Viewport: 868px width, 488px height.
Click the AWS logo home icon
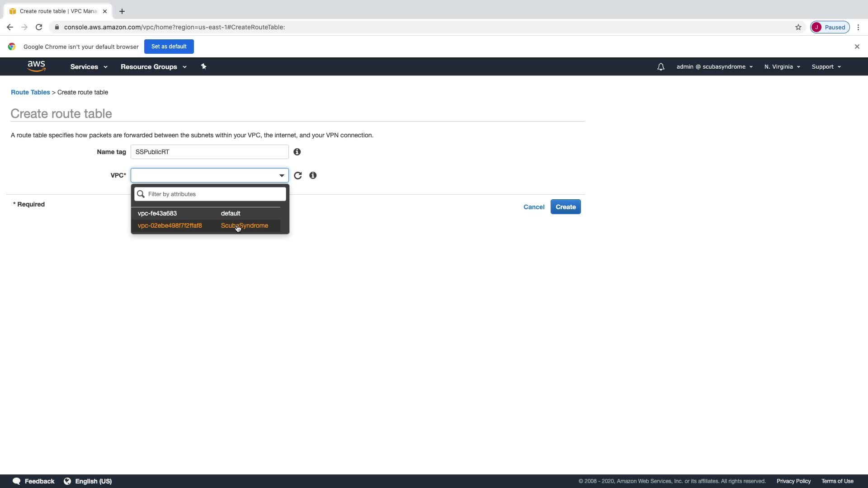(x=36, y=66)
